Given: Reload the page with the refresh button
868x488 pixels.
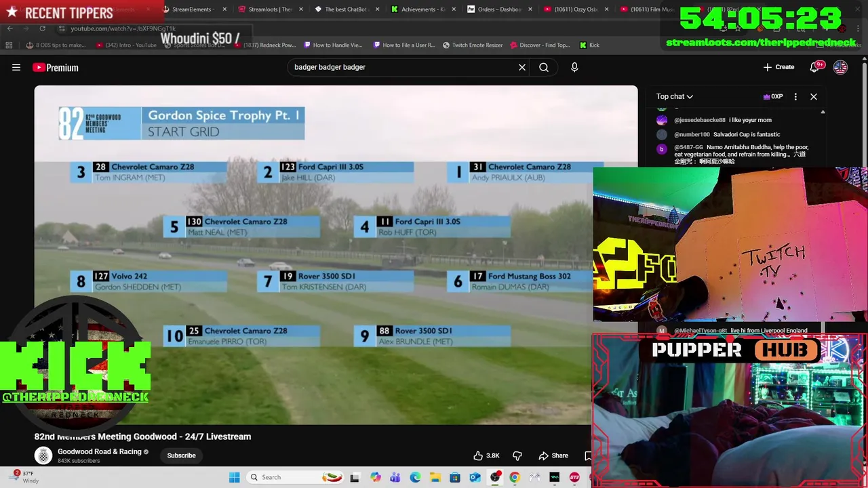Looking at the screenshot, I should point(42,28).
